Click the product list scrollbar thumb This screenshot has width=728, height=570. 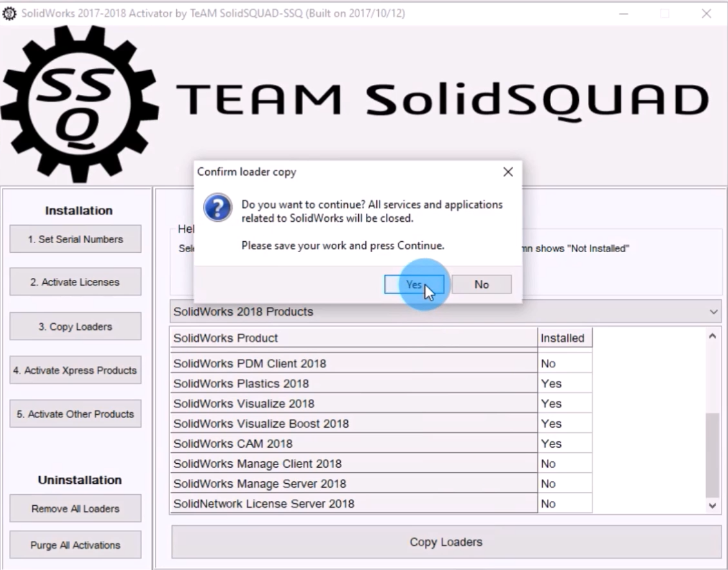pos(712,454)
